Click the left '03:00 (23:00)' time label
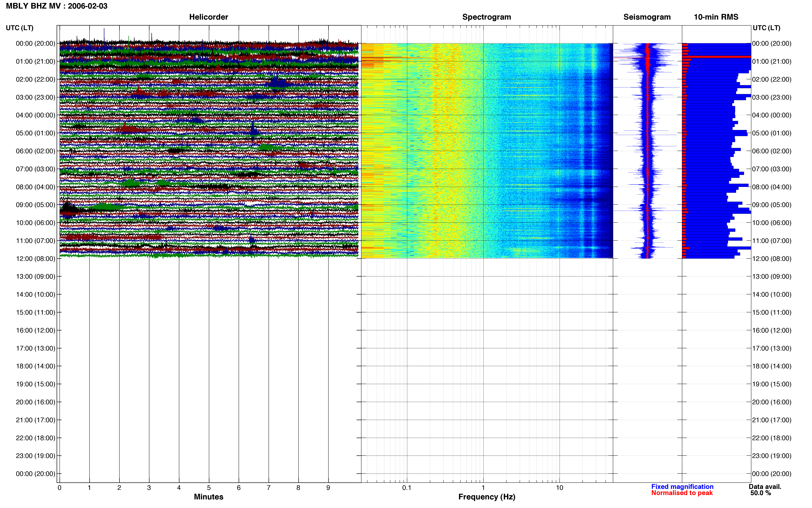This screenshot has width=812, height=508. (36, 97)
